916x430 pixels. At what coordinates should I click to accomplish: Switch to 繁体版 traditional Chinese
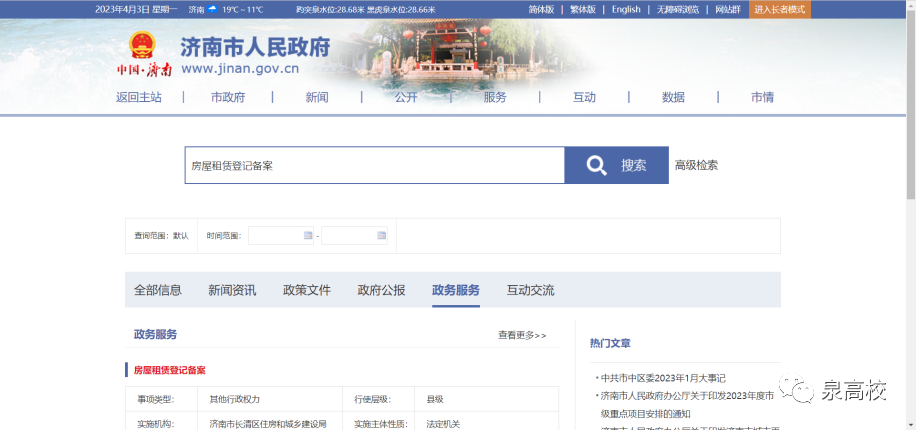point(582,9)
